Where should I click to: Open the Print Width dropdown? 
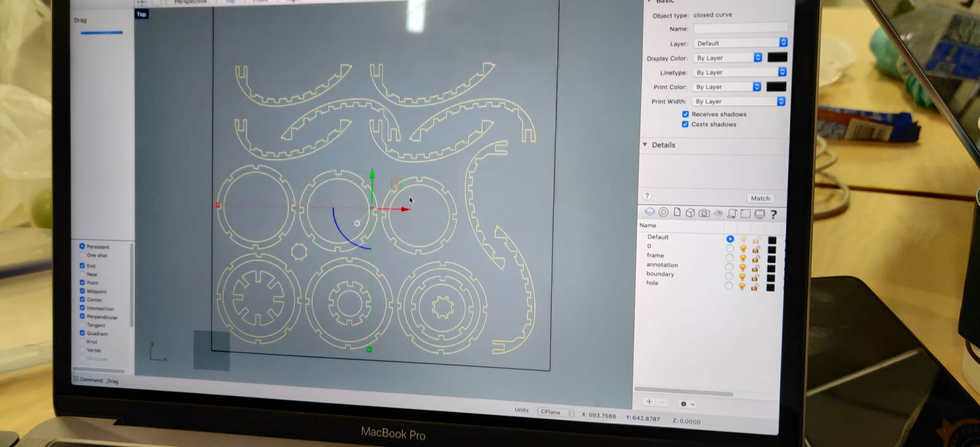pos(739,101)
